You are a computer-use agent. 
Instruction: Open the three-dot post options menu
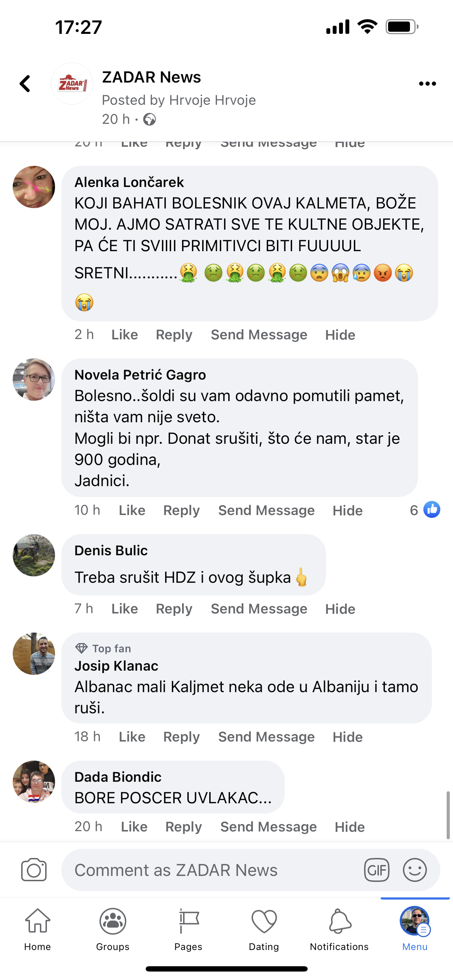(427, 84)
